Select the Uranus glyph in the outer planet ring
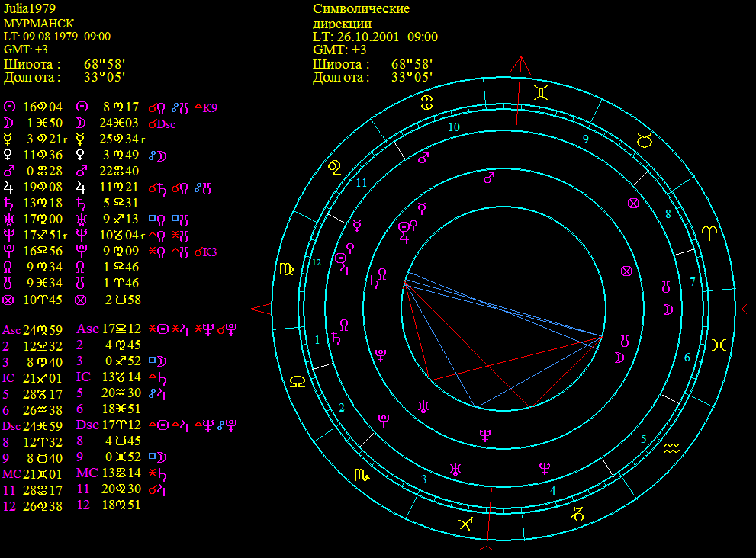The width and height of the screenshot is (756, 558). (x=455, y=468)
